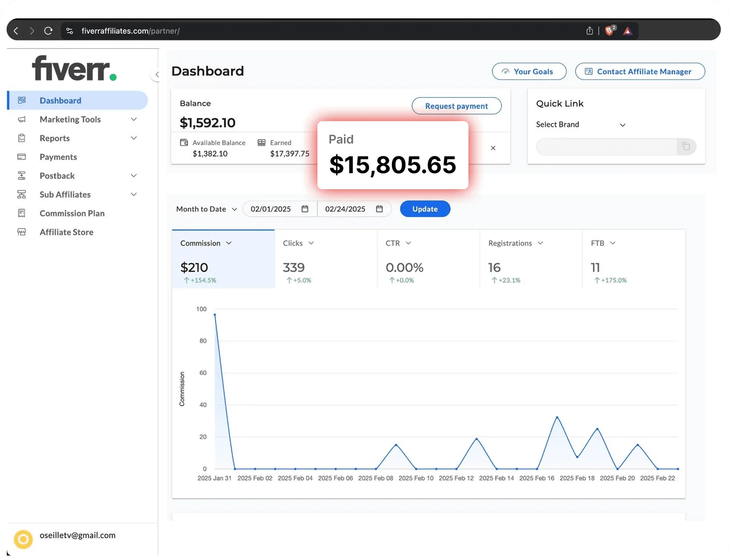Click the browser back arrow
This screenshot has width=730, height=560.
(x=16, y=31)
